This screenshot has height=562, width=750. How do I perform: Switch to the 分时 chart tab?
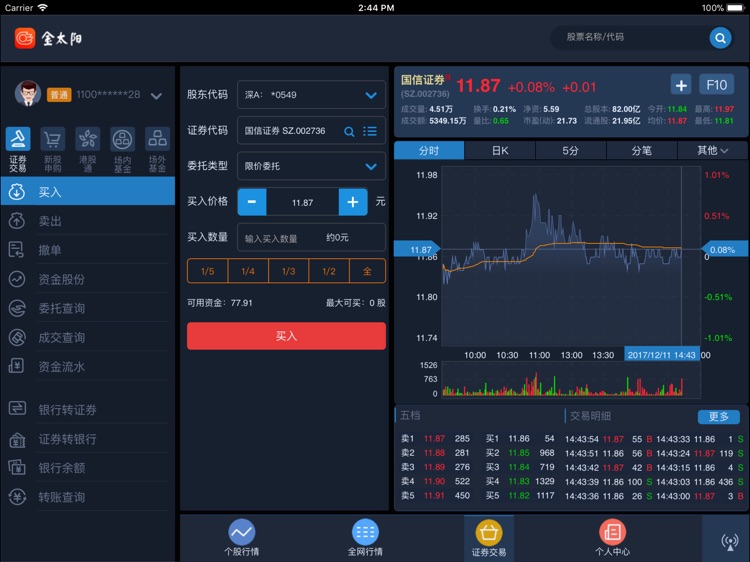[x=429, y=151]
